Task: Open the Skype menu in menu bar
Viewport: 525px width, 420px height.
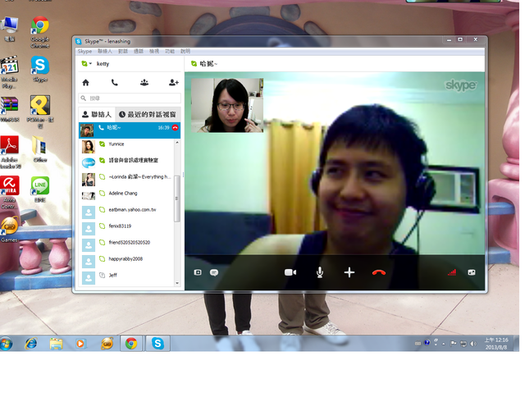Action: click(84, 51)
